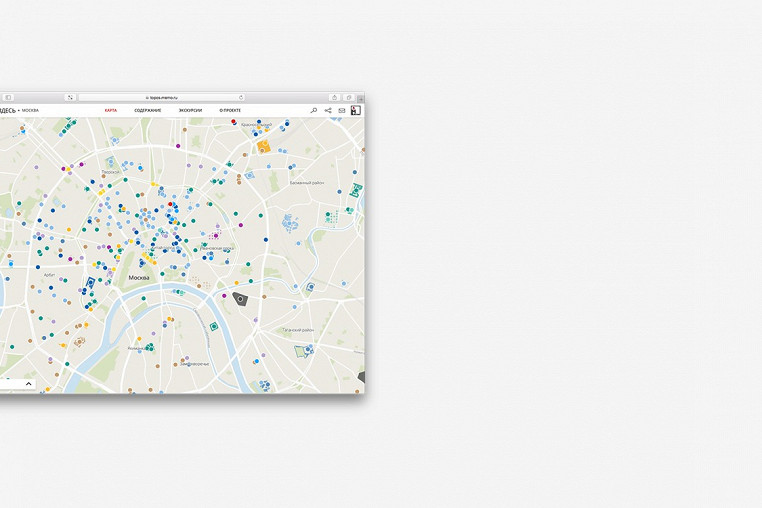Click the Москва label on map
Image resolution: width=762 pixels, height=508 pixels.
click(139, 277)
